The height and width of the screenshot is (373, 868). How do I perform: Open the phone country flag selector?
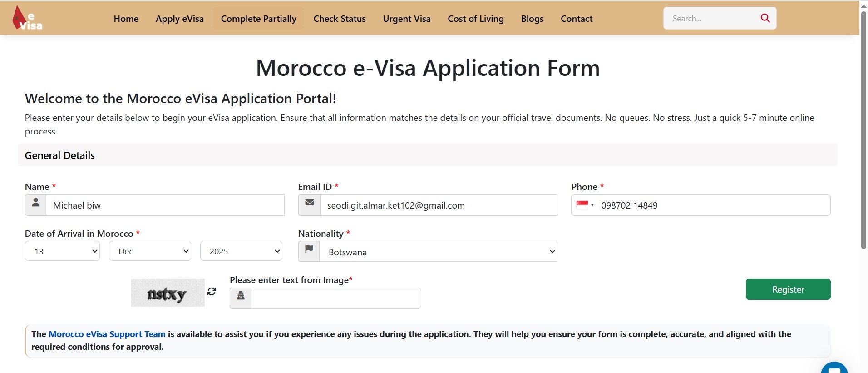click(x=585, y=205)
